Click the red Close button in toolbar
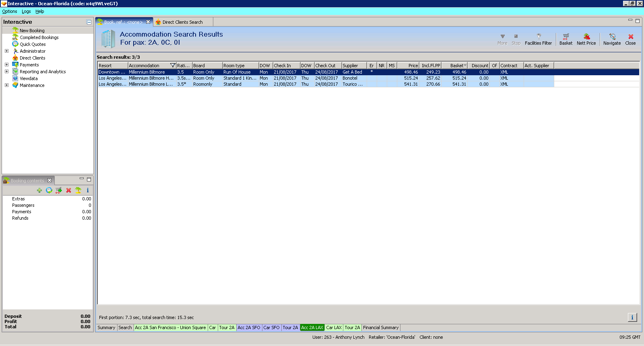 631,39
